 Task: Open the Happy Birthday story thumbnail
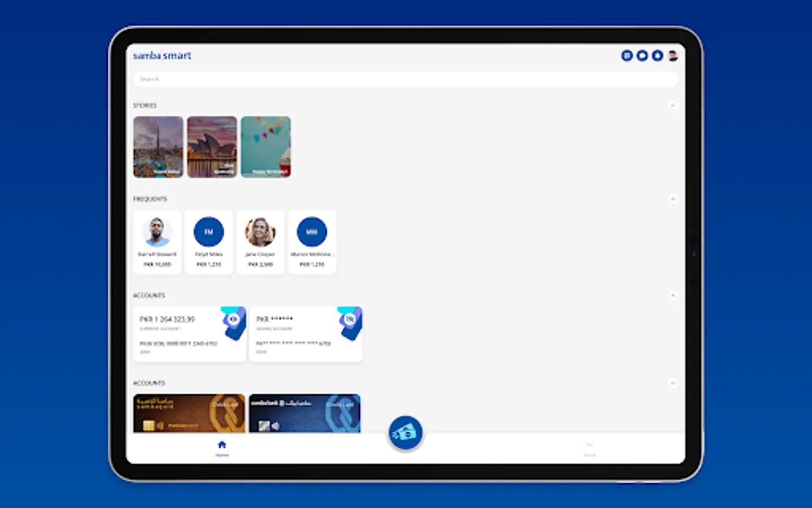[x=266, y=147]
